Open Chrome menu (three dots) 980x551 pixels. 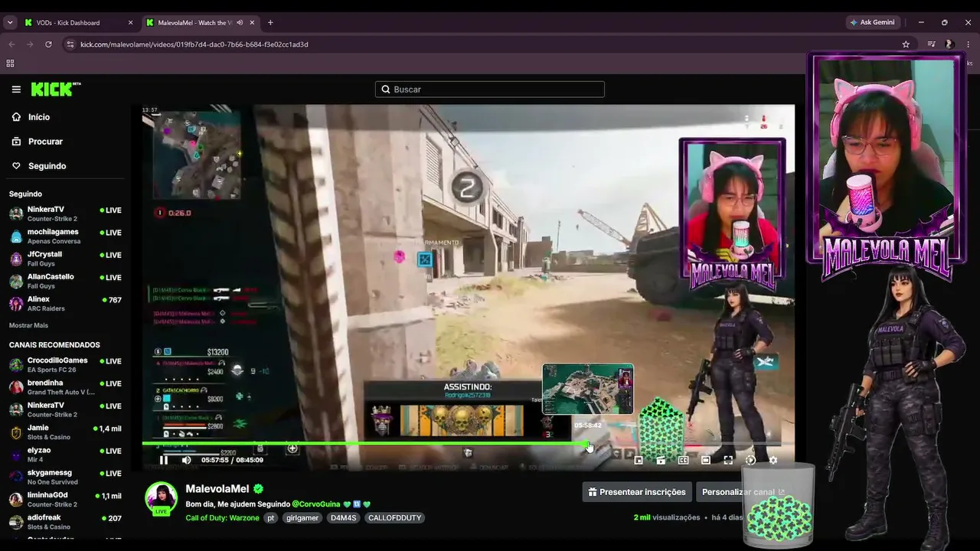click(969, 44)
